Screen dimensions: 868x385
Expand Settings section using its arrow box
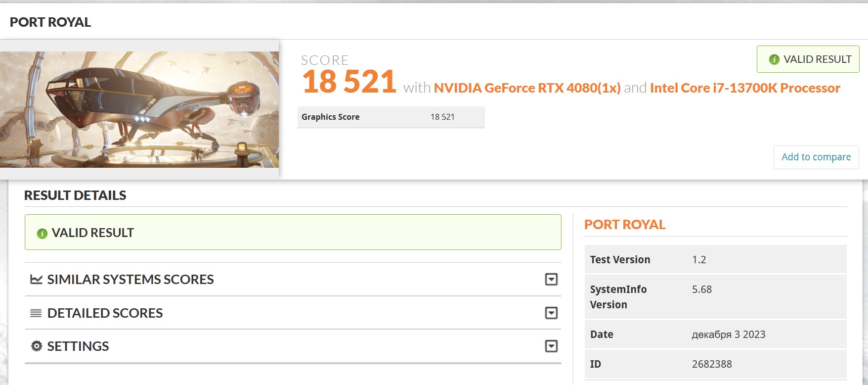[x=551, y=346]
